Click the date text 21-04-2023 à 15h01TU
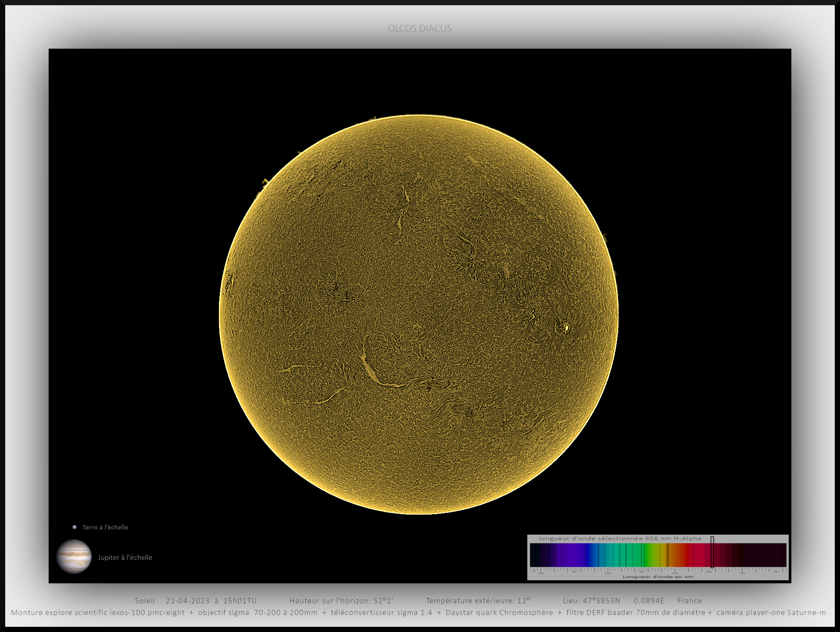The width and height of the screenshot is (840, 632). coord(211,601)
